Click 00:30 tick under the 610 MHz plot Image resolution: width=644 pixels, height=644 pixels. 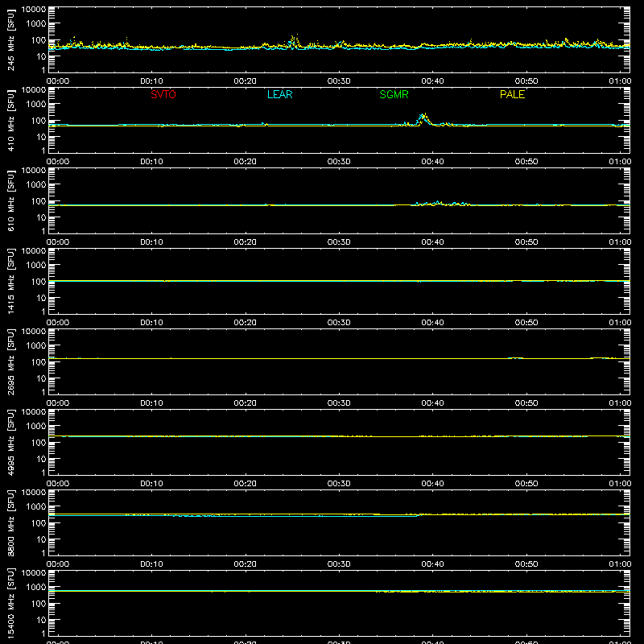[339, 242]
